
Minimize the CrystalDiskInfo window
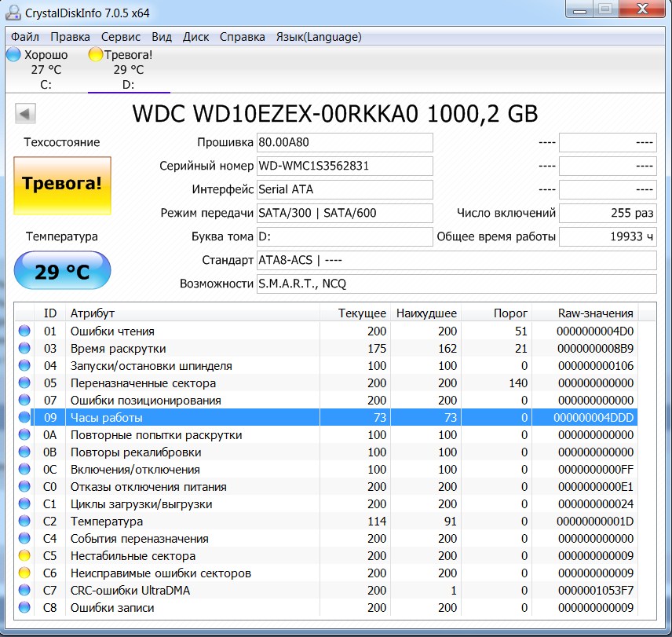579,9
